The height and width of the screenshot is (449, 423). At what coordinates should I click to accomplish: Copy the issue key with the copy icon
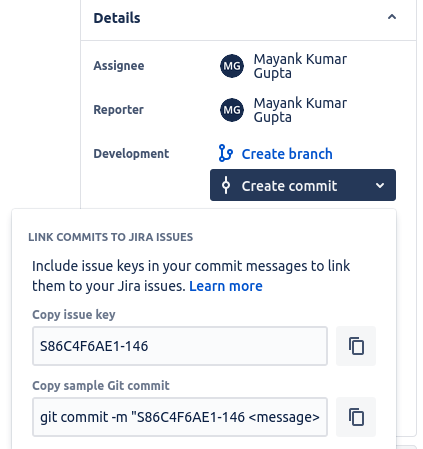tap(356, 346)
